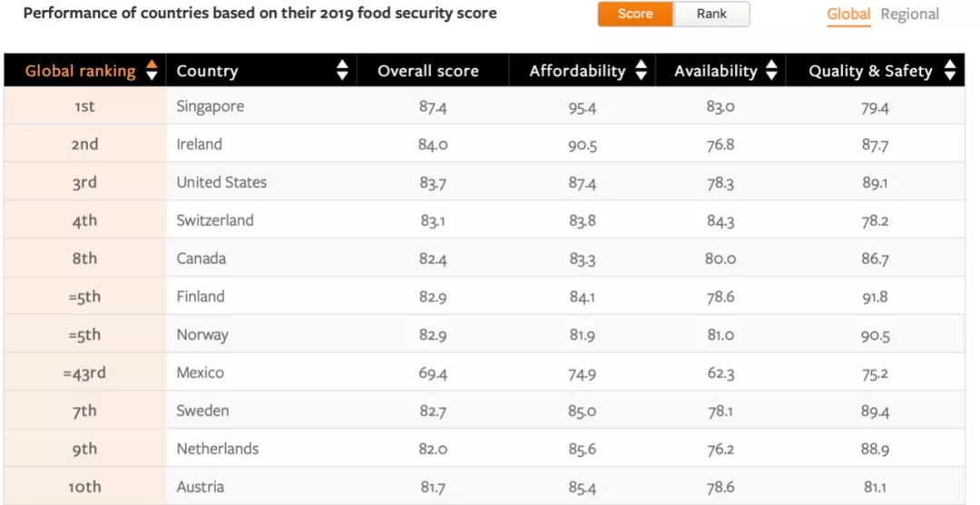
Task: Click the Country column sort arrows
Action: [x=342, y=71]
